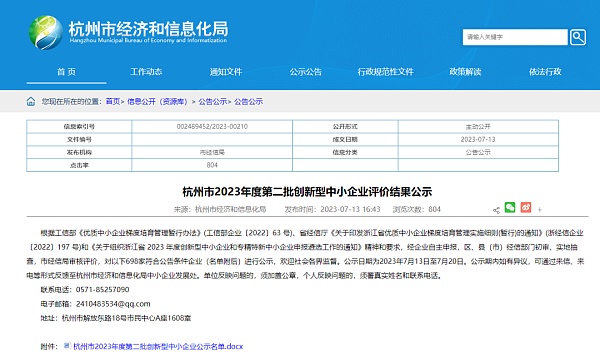Open the 依法行政 navigation tab
600x361 pixels.
(x=545, y=72)
